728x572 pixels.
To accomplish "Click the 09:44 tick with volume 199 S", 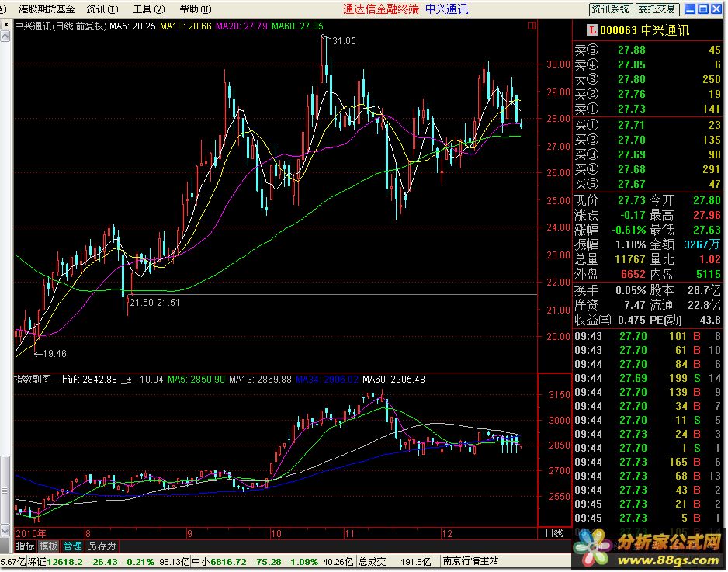I will pos(647,379).
